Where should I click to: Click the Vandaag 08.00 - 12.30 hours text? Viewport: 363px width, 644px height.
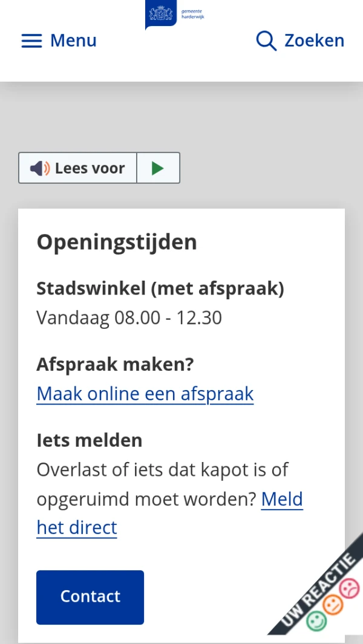[129, 317]
